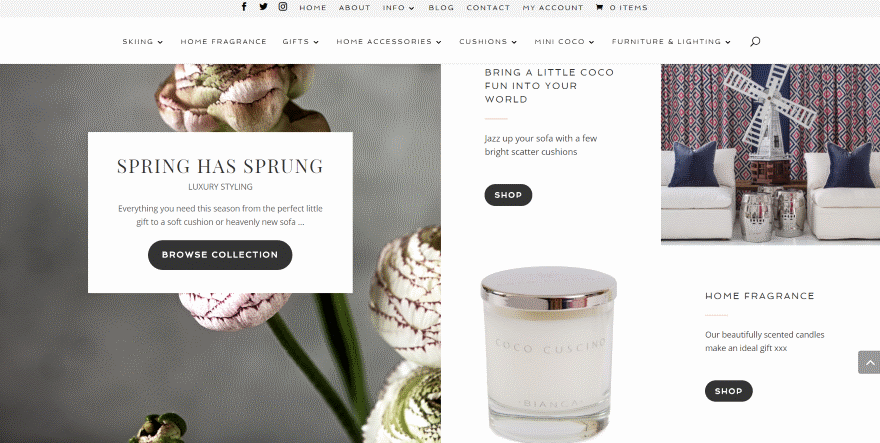Click the search magnifier icon
This screenshot has width=880, height=443.
click(755, 41)
